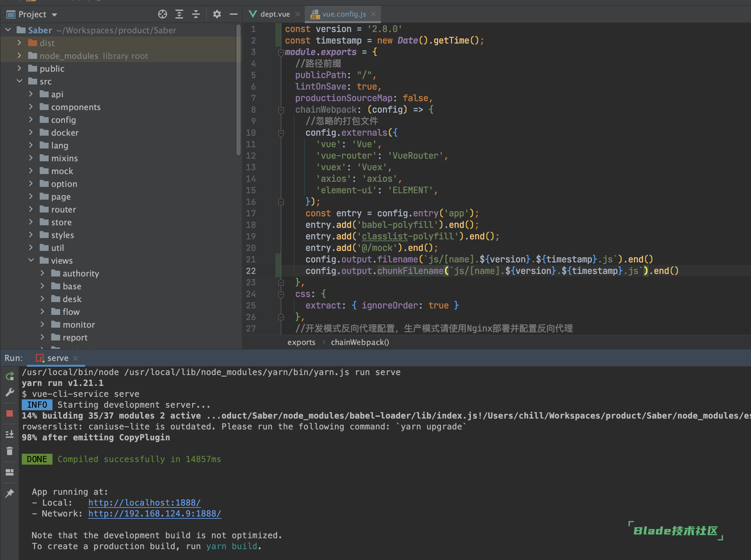
Task: Open the http://localhost:1888/ link
Action: [144, 503]
